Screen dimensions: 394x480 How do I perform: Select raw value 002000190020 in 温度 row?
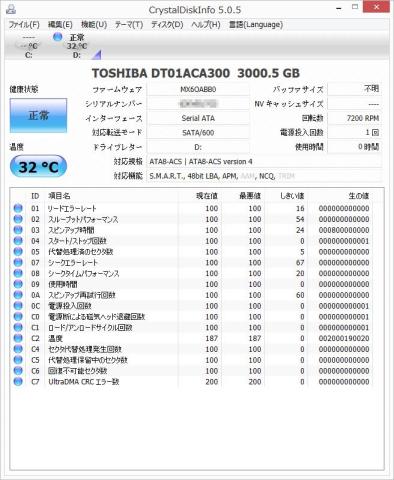[344, 338]
